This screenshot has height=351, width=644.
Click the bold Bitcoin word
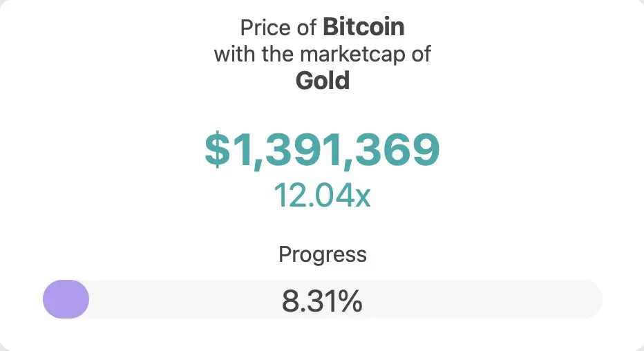click(x=363, y=28)
